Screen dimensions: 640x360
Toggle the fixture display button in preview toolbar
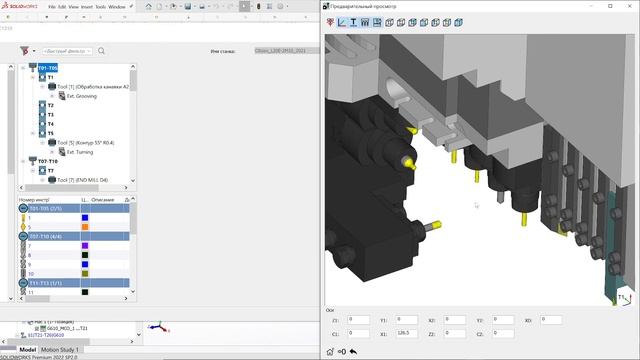pos(365,22)
